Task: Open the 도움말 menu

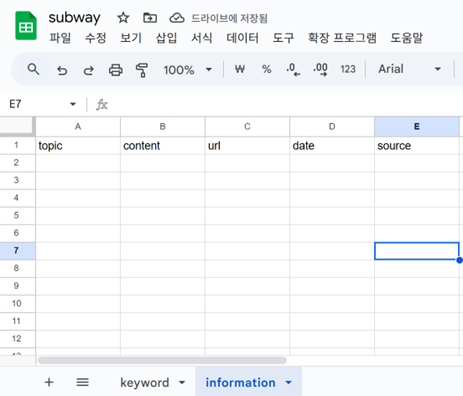Action: (407, 38)
